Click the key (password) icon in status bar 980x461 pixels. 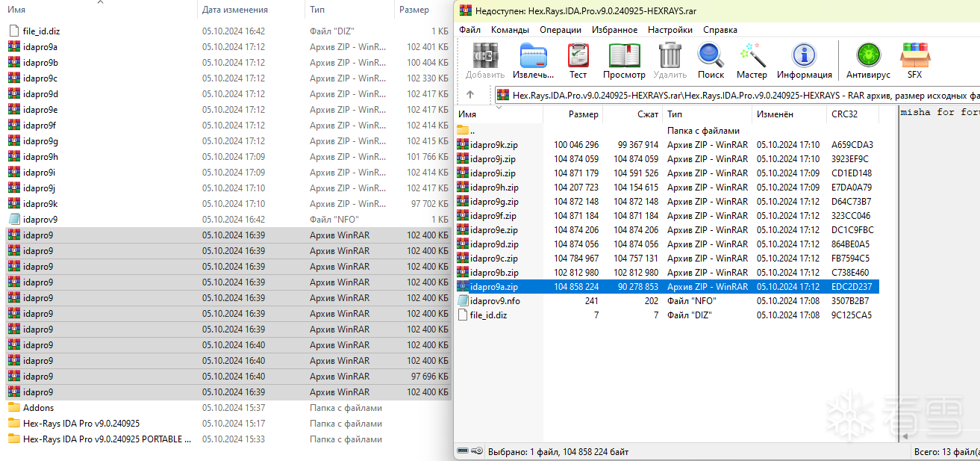click(477, 451)
